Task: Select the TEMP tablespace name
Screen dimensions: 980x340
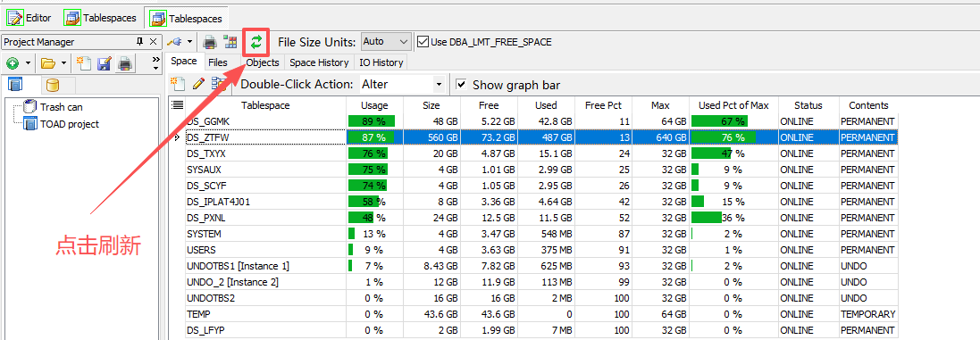Action: pos(198,314)
